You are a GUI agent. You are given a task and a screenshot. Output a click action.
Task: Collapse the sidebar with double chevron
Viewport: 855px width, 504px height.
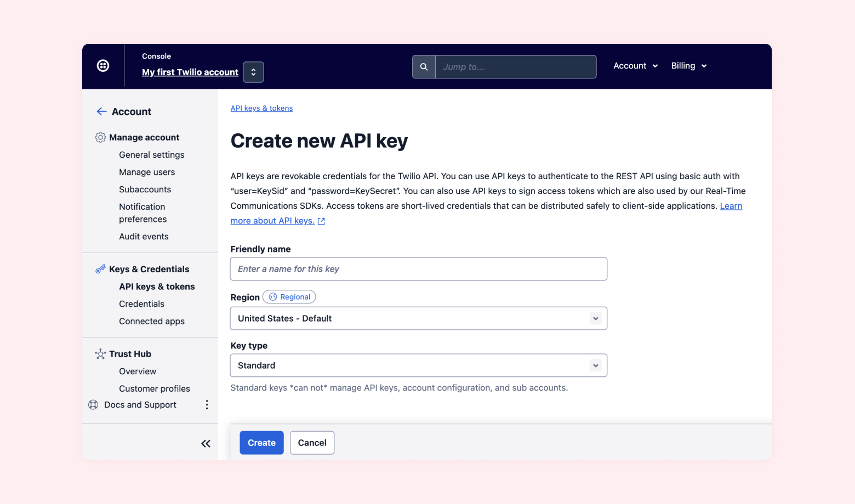pos(206,444)
